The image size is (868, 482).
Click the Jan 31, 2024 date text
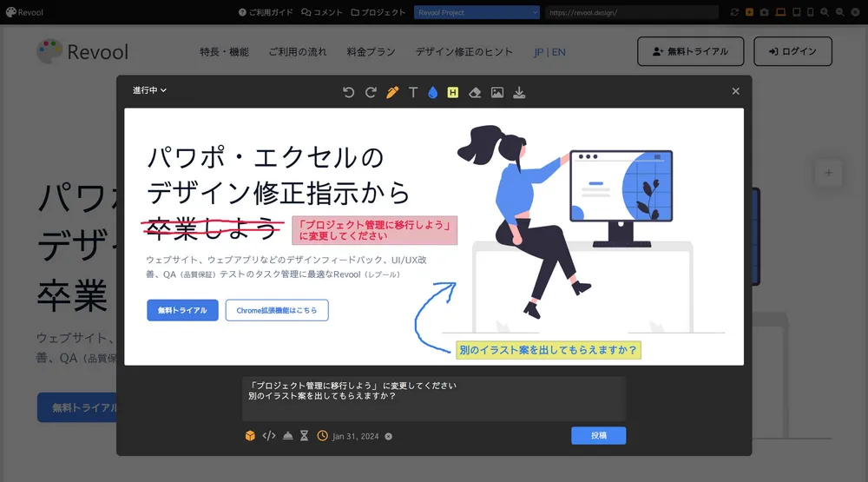pyautogui.click(x=355, y=437)
